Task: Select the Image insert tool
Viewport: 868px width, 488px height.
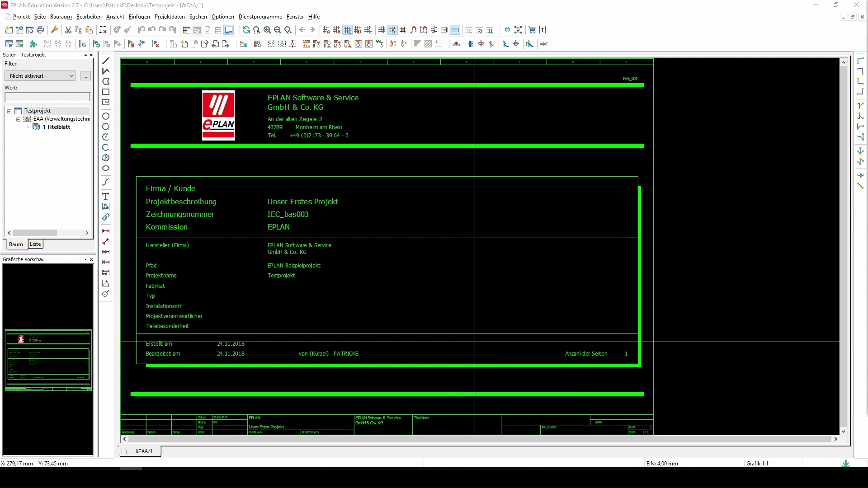Action: 106,206
